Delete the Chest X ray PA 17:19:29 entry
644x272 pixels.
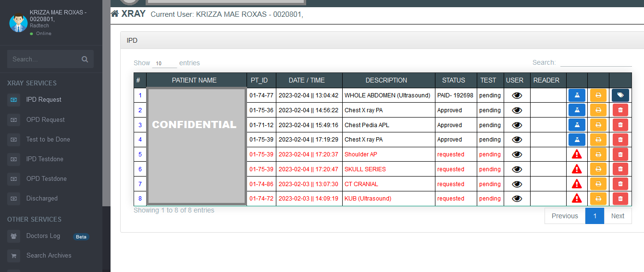620,140
